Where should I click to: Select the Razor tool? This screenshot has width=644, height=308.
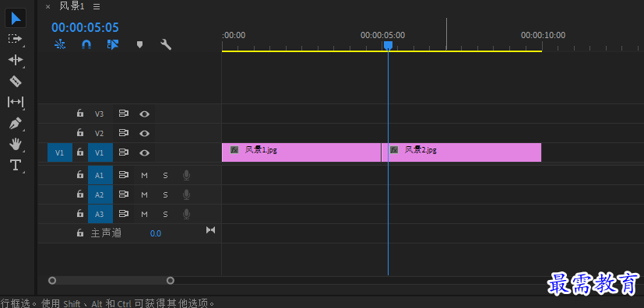coord(16,81)
